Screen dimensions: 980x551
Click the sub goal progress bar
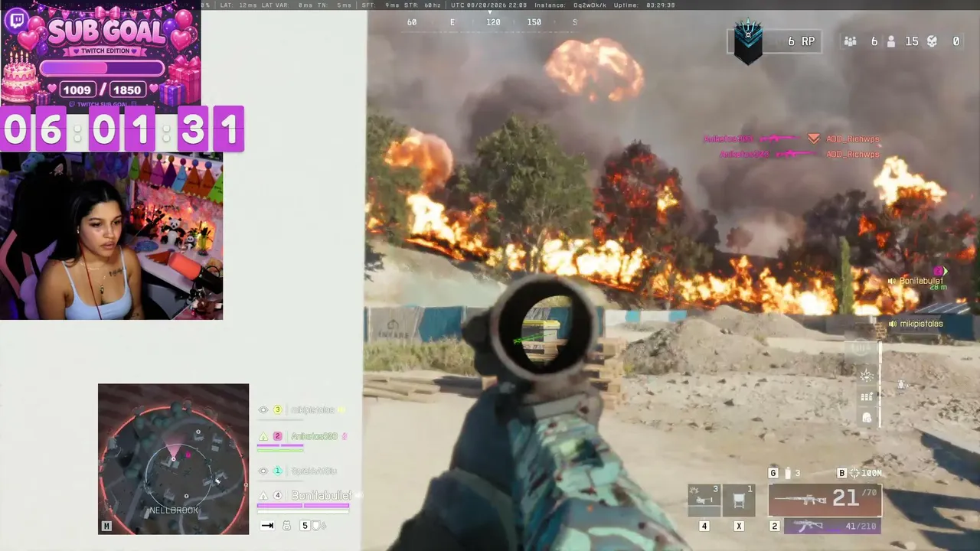[102, 68]
